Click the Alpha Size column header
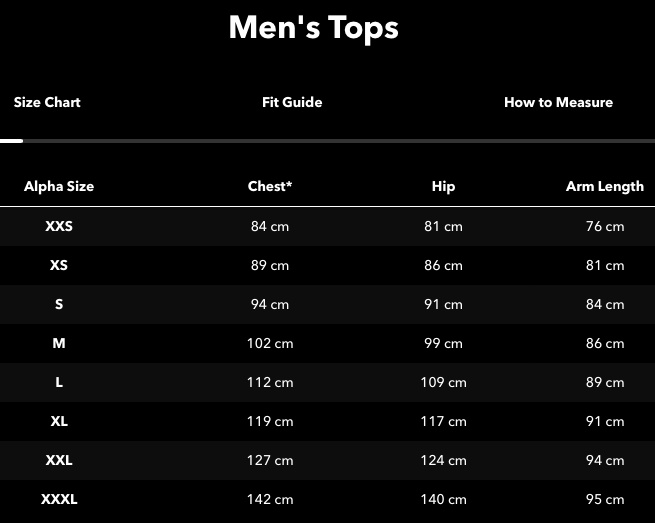The image size is (655, 523). (59, 186)
